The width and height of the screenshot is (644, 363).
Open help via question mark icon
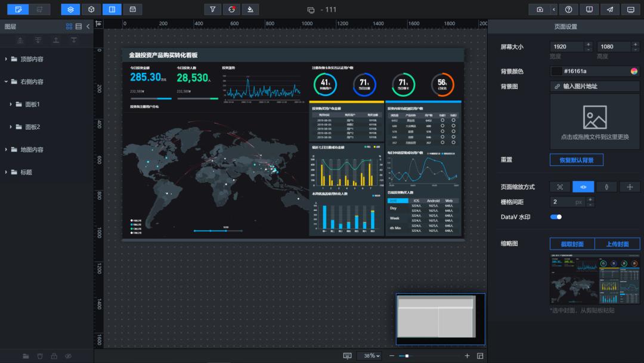569,10
